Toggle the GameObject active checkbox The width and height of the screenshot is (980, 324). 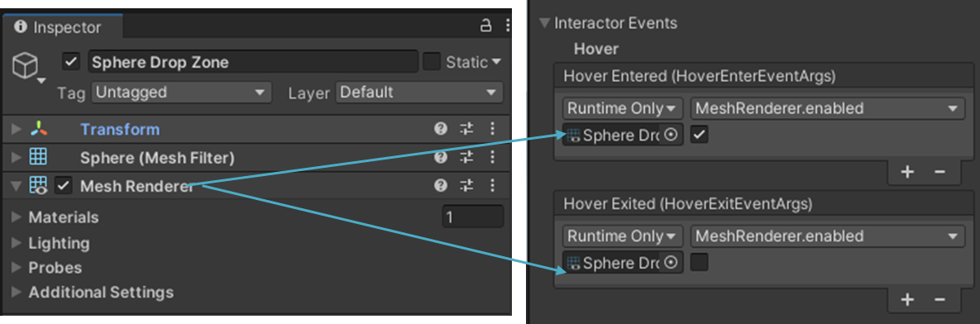coord(71,62)
